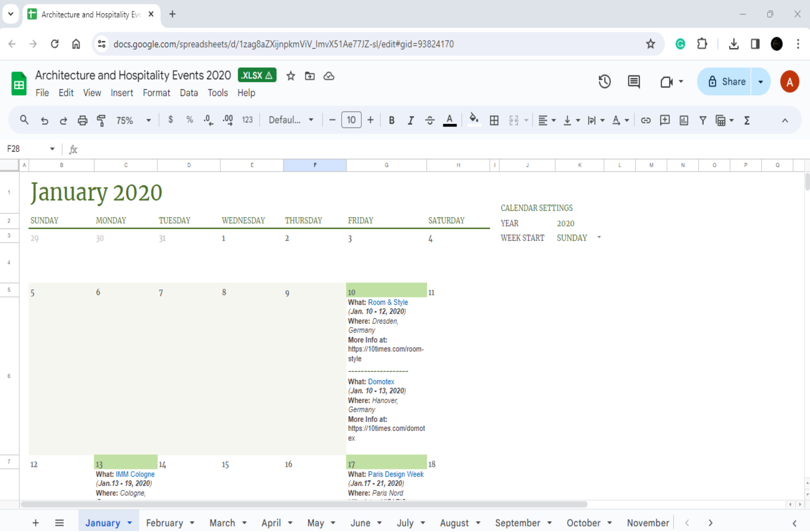
Task: Open the zoom 75% dropdown
Action: [x=133, y=120]
